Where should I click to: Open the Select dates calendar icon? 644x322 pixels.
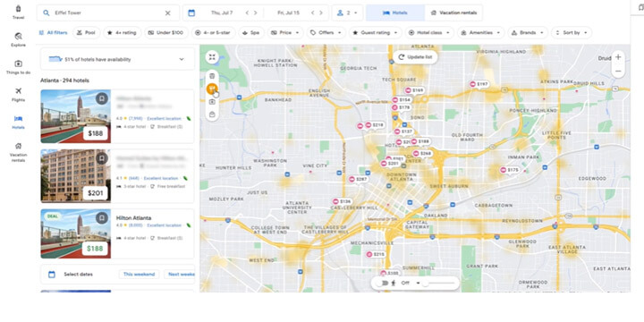tap(52, 275)
